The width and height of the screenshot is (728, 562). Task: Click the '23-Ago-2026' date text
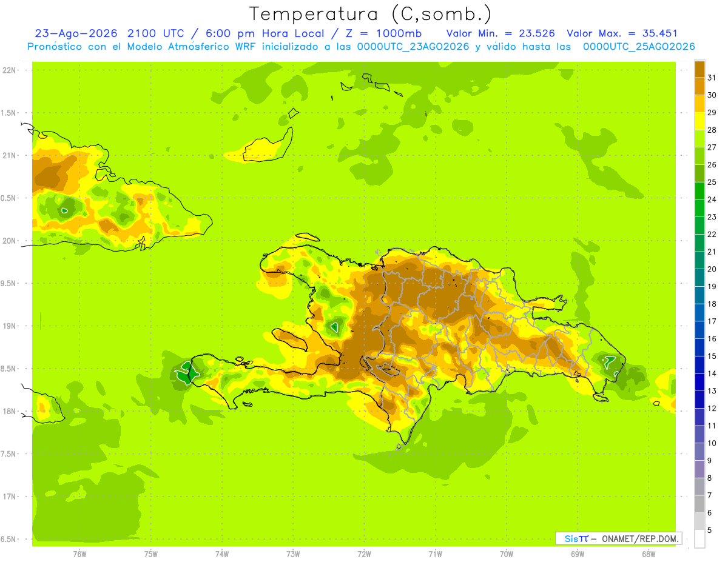tap(76, 33)
